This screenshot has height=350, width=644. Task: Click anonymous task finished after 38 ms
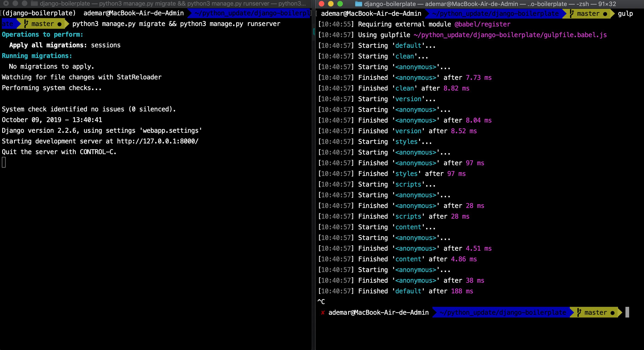pyautogui.click(x=401, y=280)
